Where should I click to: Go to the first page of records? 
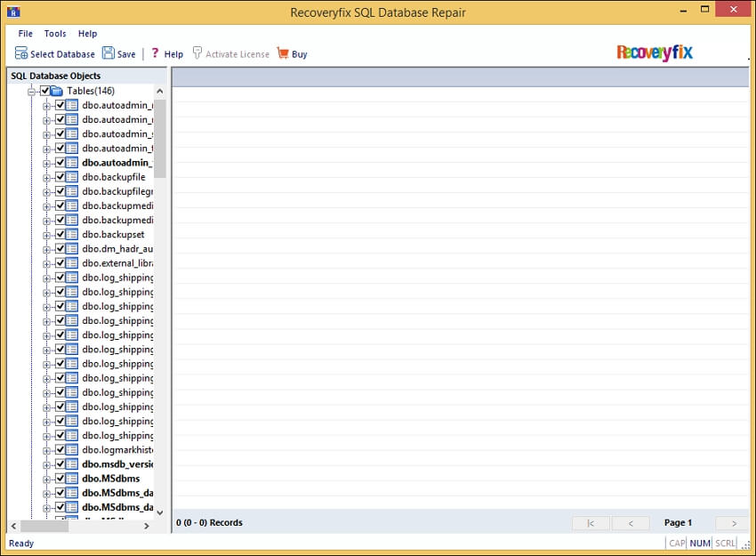[591, 523]
